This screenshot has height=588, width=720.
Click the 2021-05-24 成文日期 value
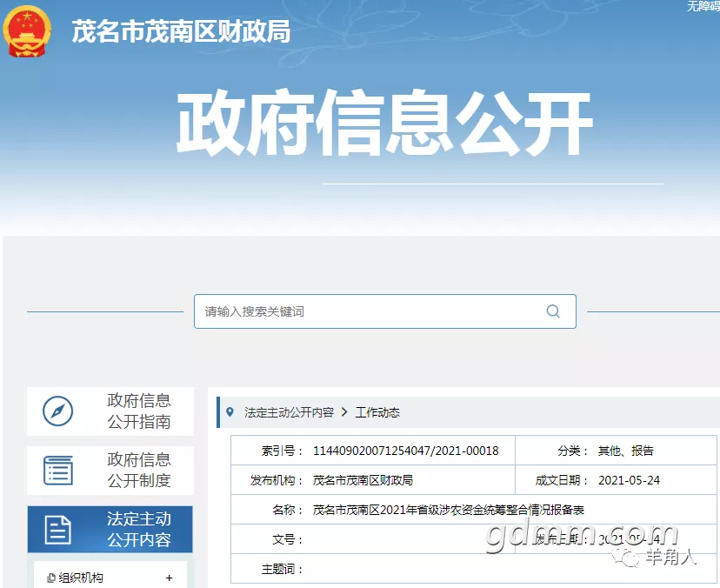tap(629, 480)
